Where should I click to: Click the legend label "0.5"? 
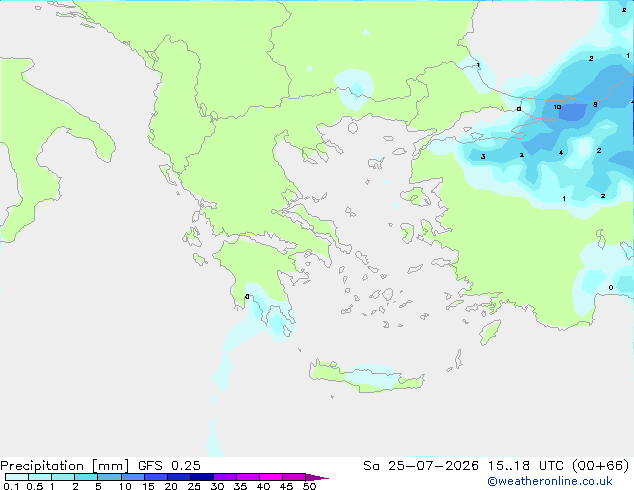coord(35,486)
